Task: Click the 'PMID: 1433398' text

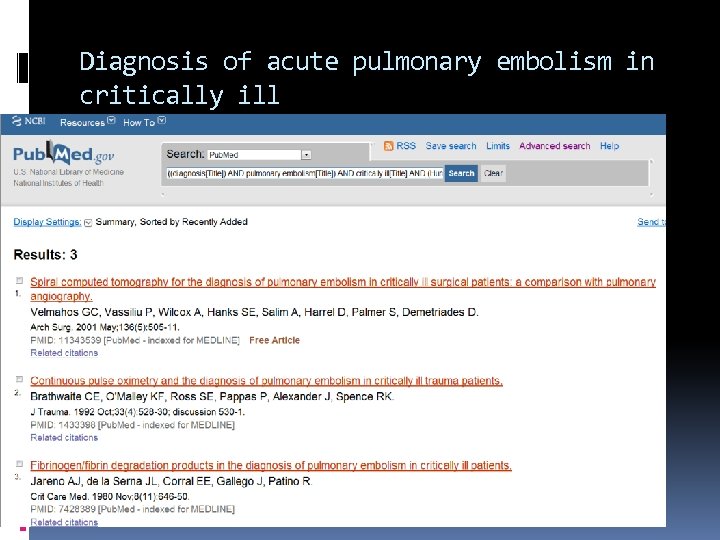Action: click(63, 425)
